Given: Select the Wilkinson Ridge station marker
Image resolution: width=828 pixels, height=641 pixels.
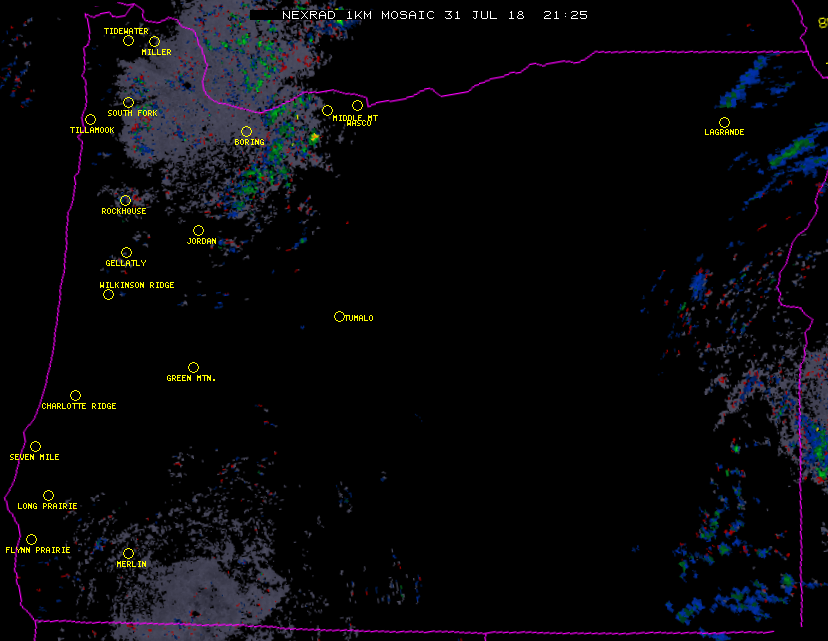Looking at the screenshot, I should (x=108, y=294).
